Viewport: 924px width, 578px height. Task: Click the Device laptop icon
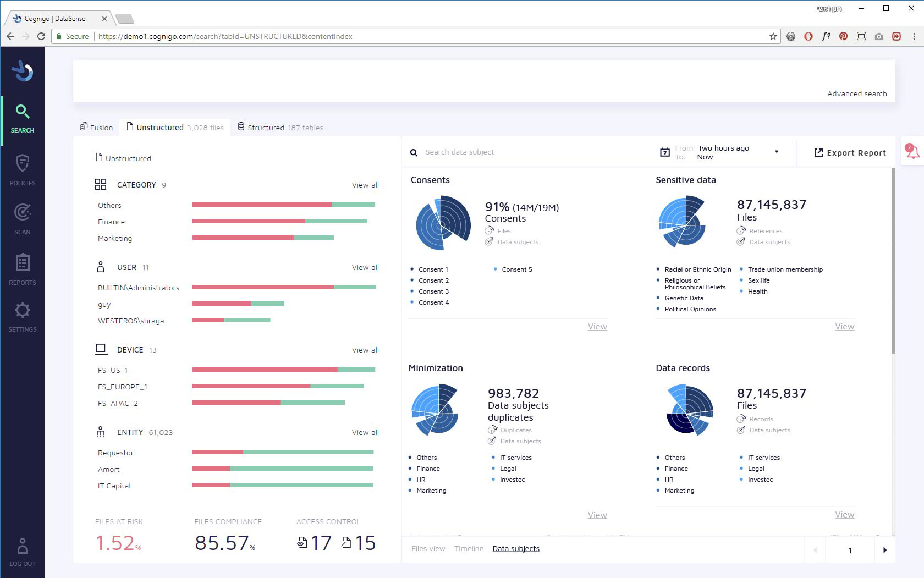(101, 349)
